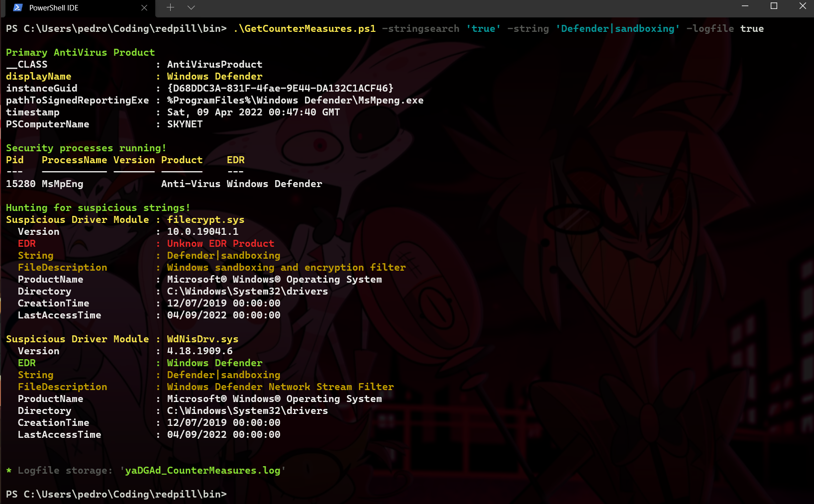Click the EDR value 'Windows Defender' under WdNisDrv.sys

pyautogui.click(x=214, y=363)
